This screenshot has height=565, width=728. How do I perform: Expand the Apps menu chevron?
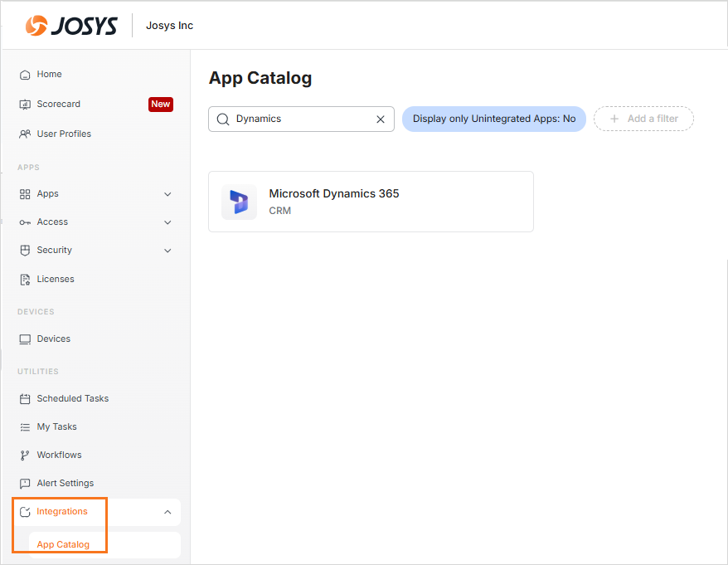[x=167, y=194]
